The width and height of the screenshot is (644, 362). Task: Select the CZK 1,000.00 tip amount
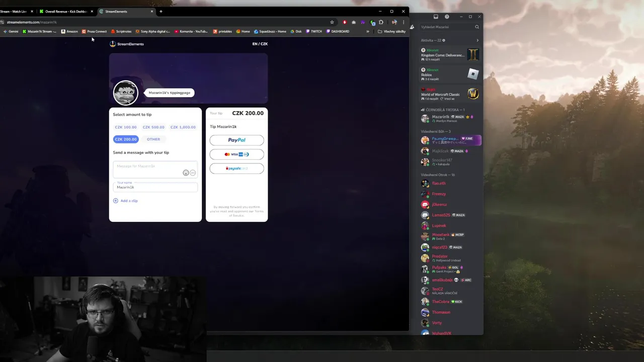[x=183, y=127]
